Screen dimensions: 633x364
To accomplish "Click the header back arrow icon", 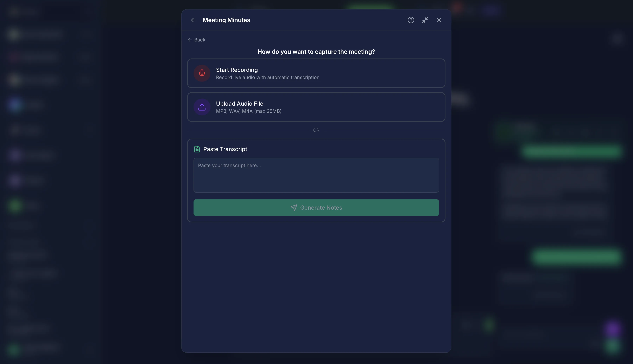I will pyautogui.click(x=193, y=20).
